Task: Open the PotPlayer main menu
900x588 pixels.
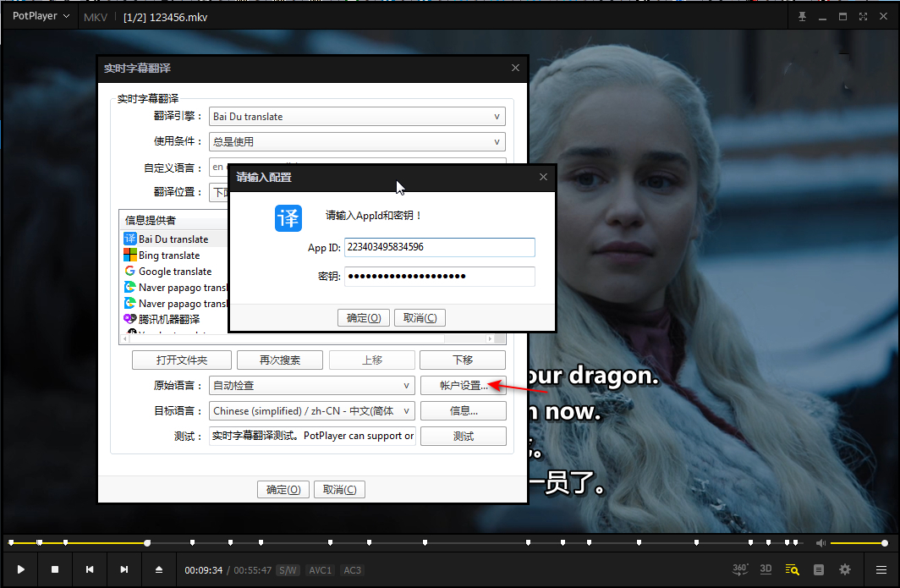Action: point(41,16)
